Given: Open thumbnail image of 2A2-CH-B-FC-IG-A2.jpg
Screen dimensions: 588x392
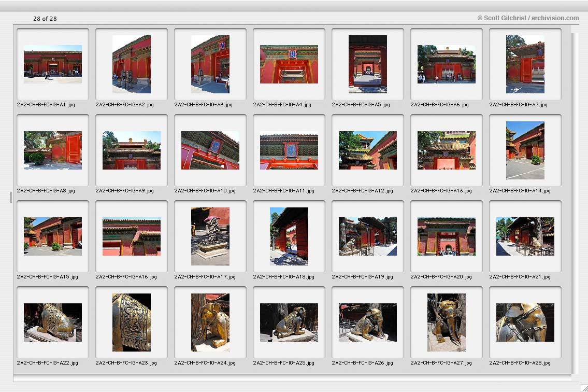Looking at the screenshot, I should coord(132,64).
